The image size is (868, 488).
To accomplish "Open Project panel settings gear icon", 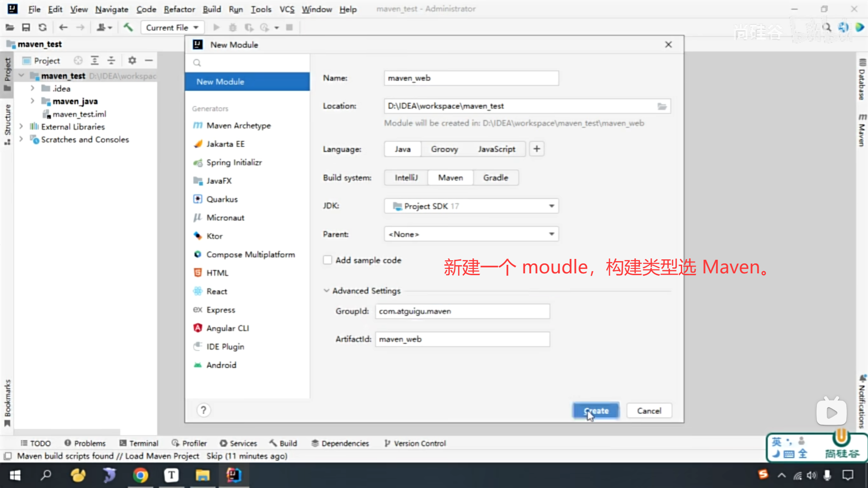I will [x=132, y=60].
